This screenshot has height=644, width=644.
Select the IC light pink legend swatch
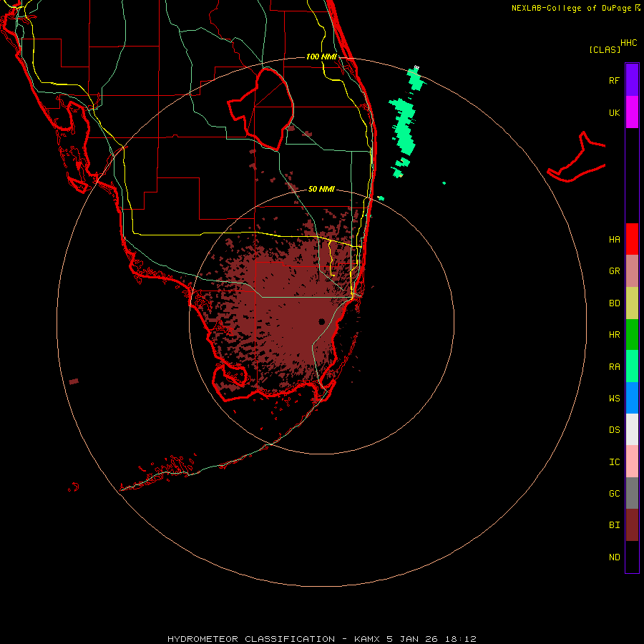(632, 462)
